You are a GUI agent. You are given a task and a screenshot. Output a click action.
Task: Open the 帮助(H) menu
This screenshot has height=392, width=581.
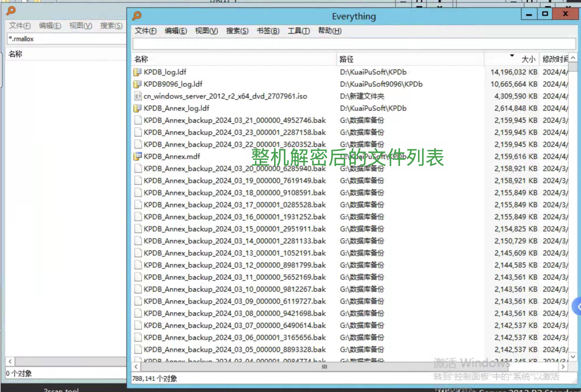coord(330,31)
